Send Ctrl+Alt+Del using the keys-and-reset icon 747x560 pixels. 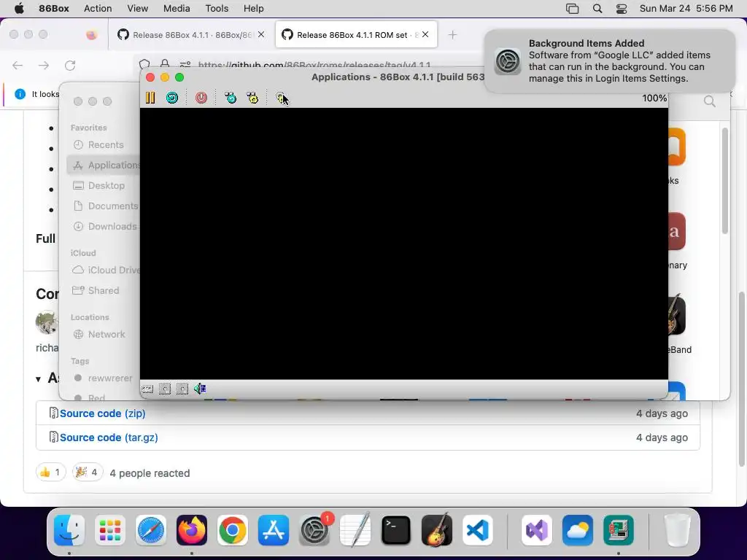coord(230,98)
